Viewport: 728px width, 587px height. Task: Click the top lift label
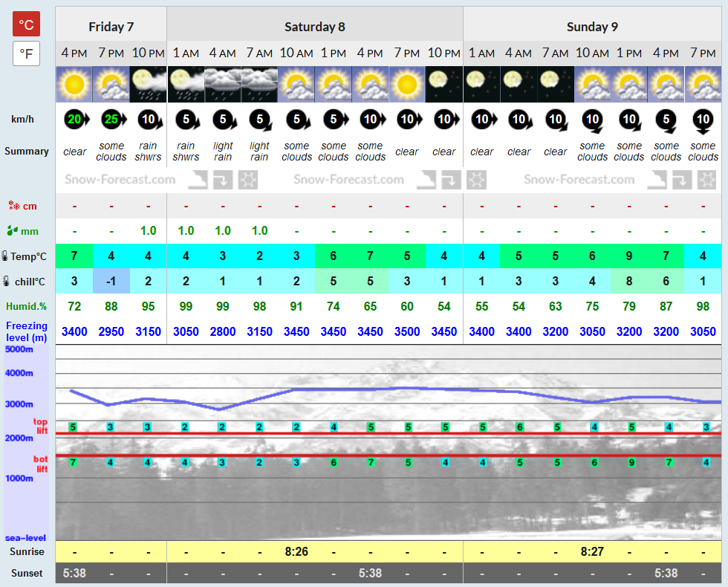point(40,426)
